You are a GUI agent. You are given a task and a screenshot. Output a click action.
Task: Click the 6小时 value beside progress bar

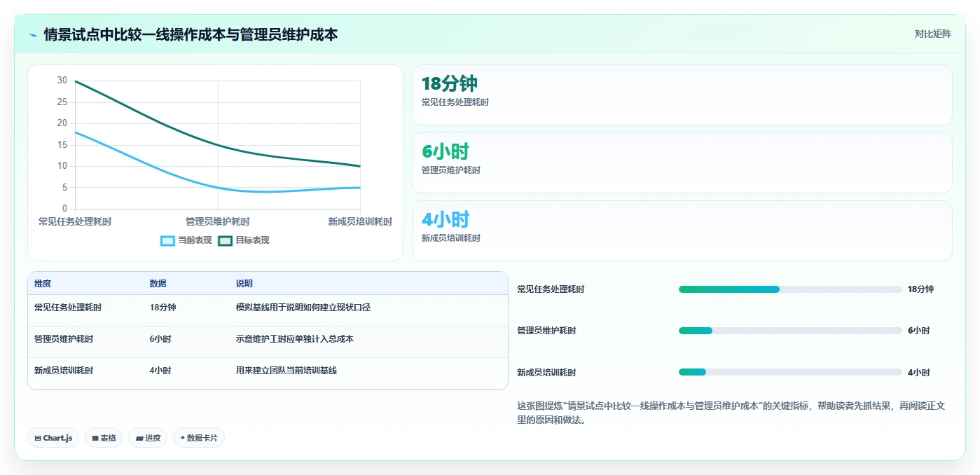coord(918,331)
